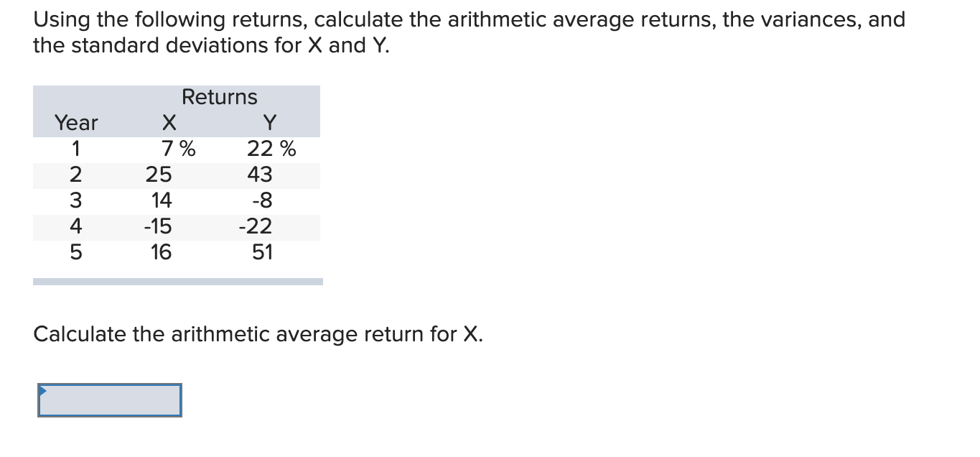Click the 16 value in Year 5
The image size is (980, 457).
pos(162,252)
